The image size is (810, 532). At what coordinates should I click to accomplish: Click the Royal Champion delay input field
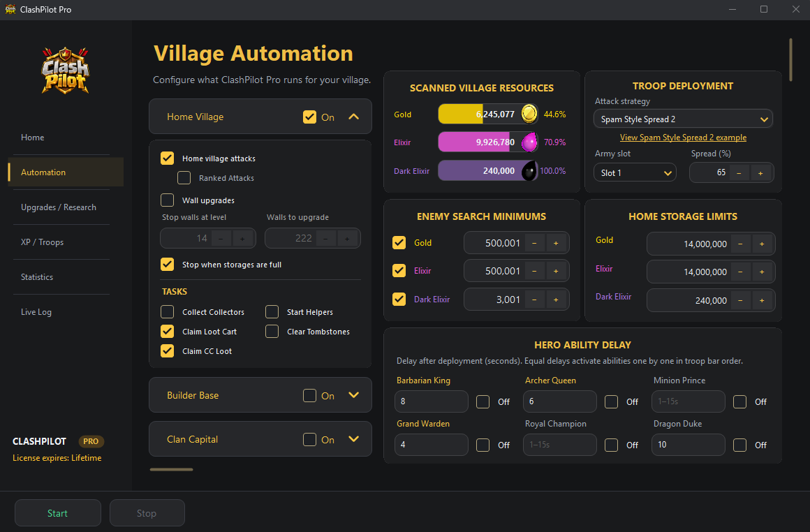click(x=559, y=445)
